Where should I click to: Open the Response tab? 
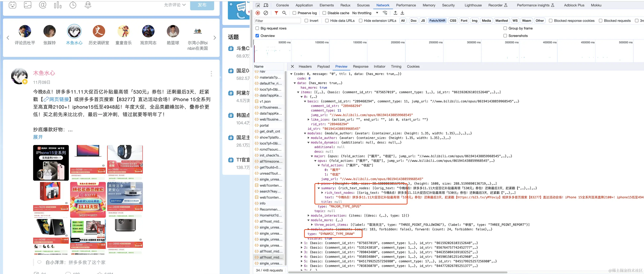(361, 66)
